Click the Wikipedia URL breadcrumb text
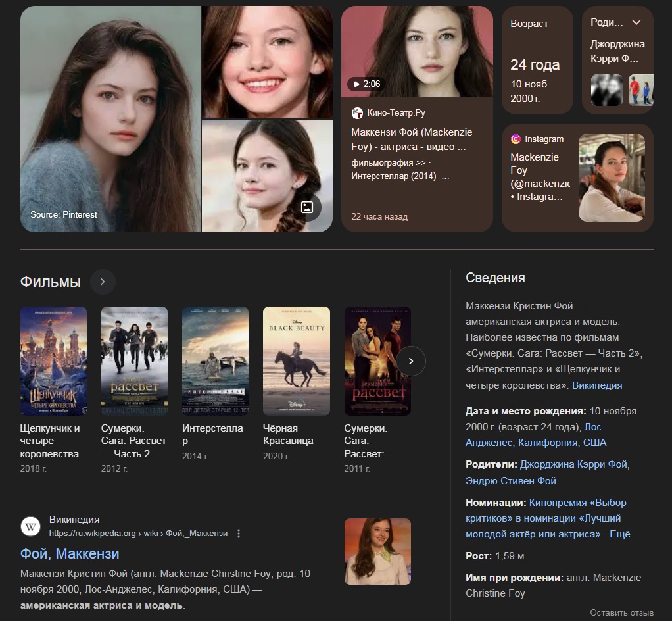 (x=138, y=533)
